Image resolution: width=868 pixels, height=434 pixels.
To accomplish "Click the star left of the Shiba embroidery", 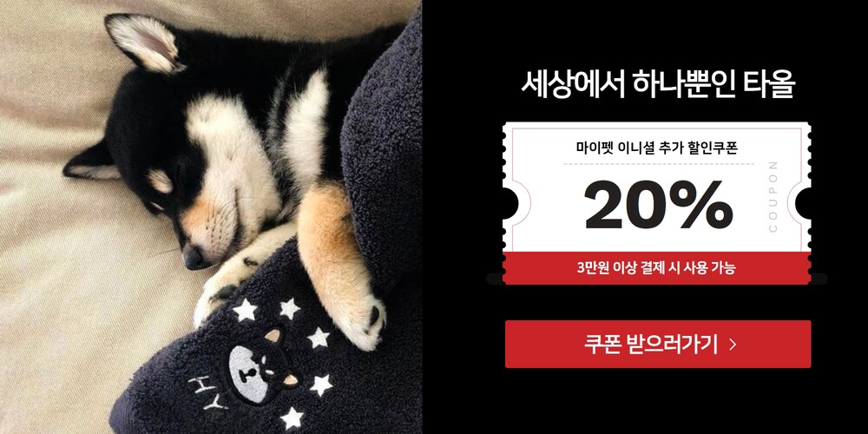I will coord(246,310).
